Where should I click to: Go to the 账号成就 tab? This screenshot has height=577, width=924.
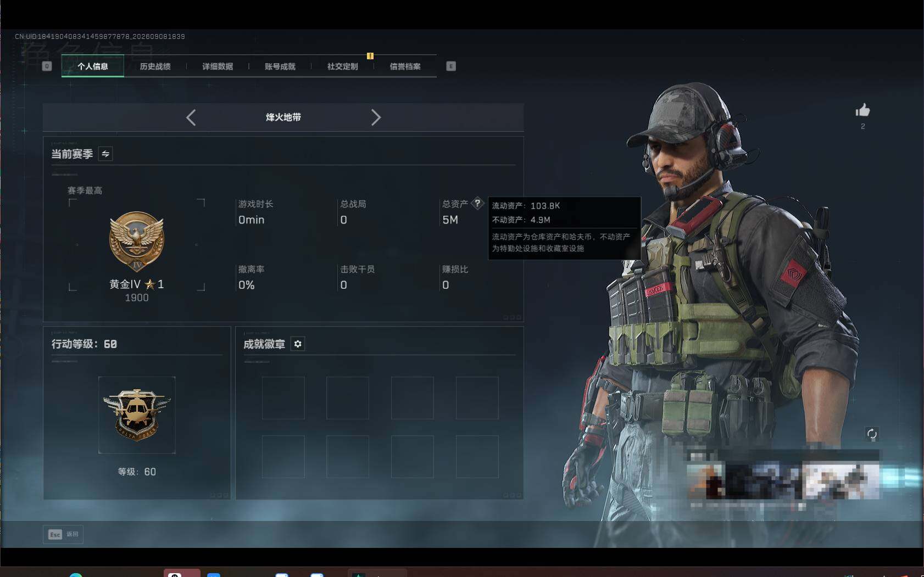280,66
